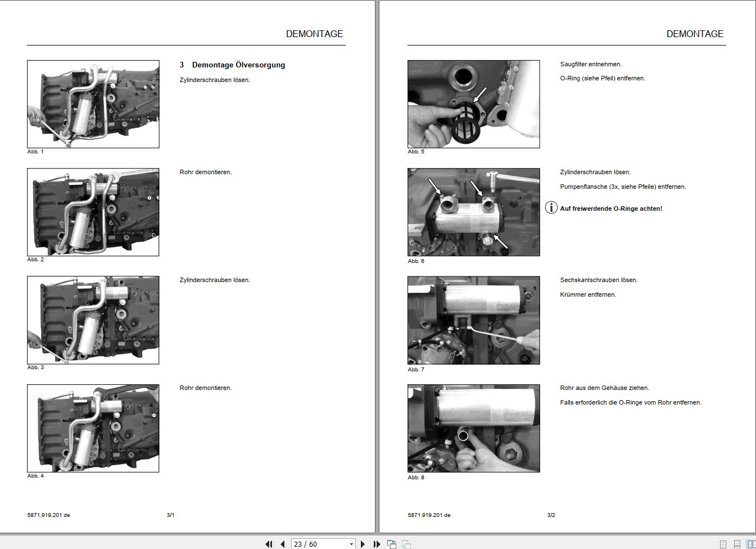Click the text 'Saugfilter entnehmen.'
The width and height of the screenshot is (756, 549).
(591, 64)
